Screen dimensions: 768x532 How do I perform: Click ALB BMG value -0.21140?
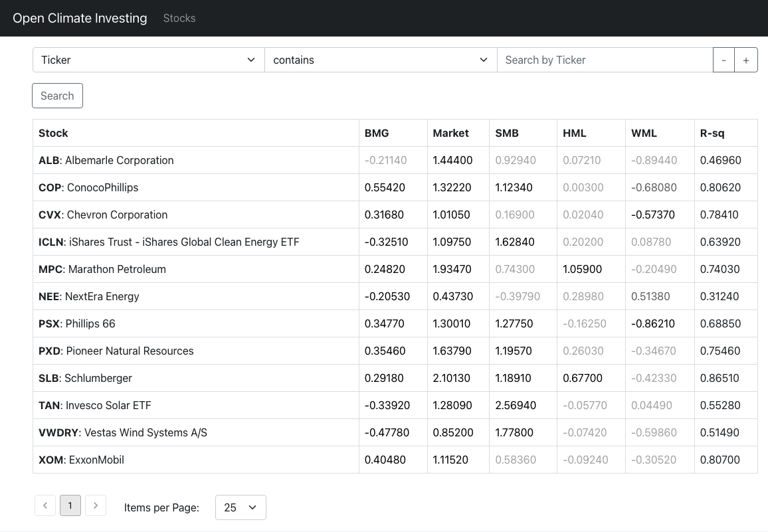[x=385, y=160]
